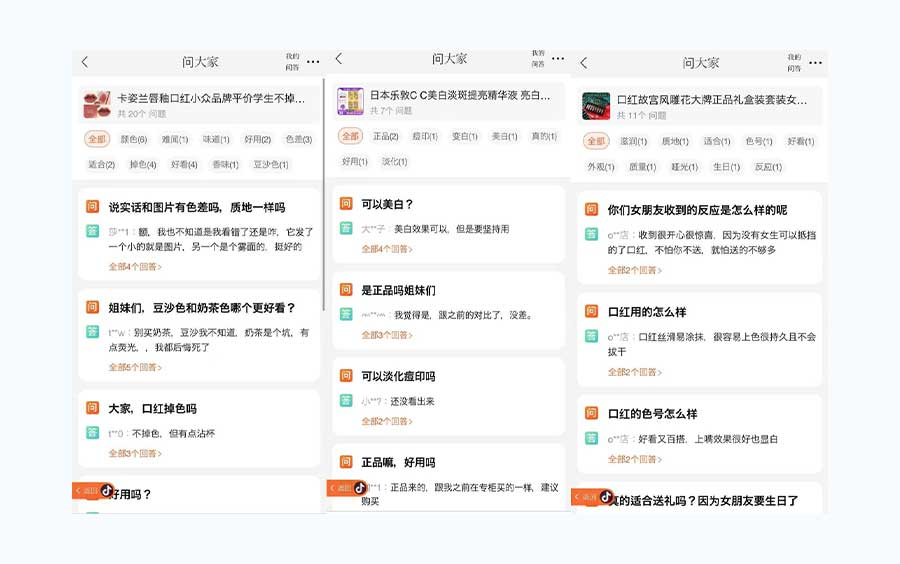Select the 掉色(4) filter tab

(143, 165)
